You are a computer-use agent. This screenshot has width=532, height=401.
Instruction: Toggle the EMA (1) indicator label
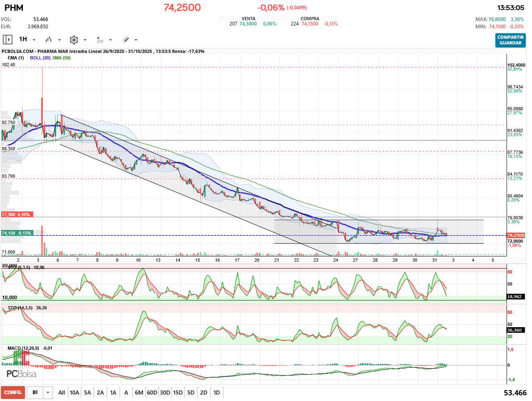point(16,58)
